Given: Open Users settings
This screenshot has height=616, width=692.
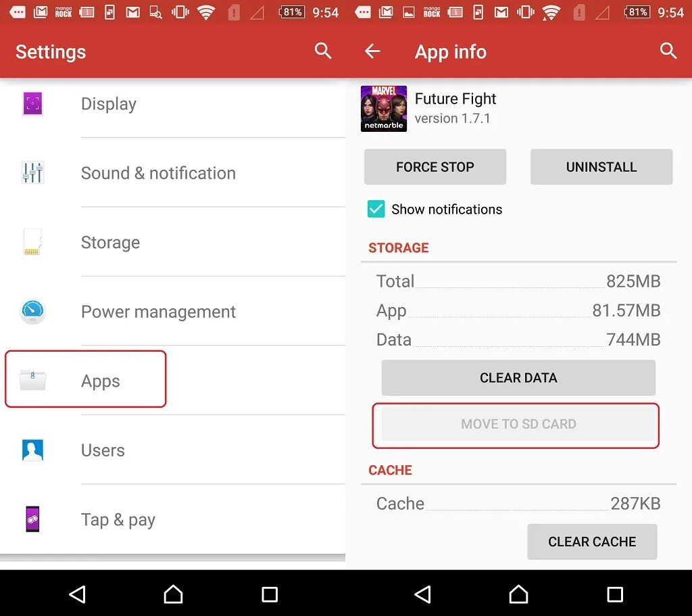Looking at the screenshot, I should click(172, 450).
